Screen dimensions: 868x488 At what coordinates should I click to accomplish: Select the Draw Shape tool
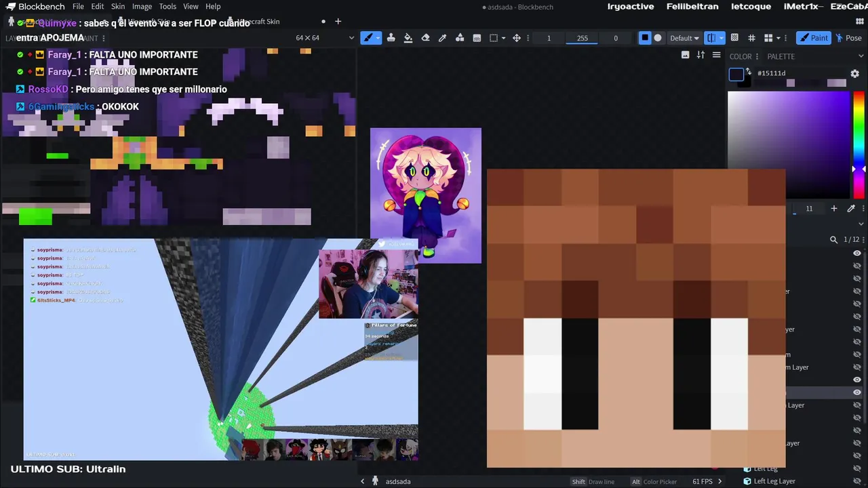pyautogui.click(x=460, y=38)
